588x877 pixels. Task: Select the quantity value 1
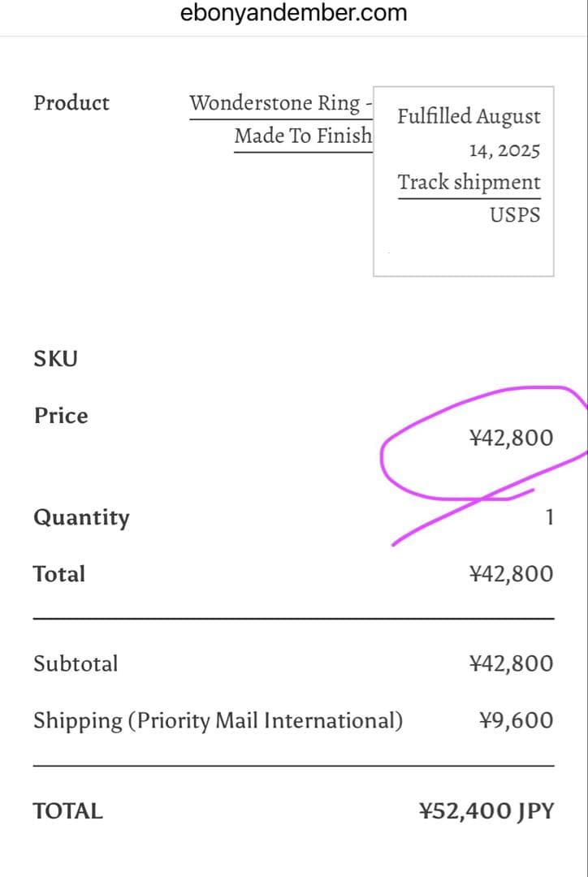coord(549,517)
